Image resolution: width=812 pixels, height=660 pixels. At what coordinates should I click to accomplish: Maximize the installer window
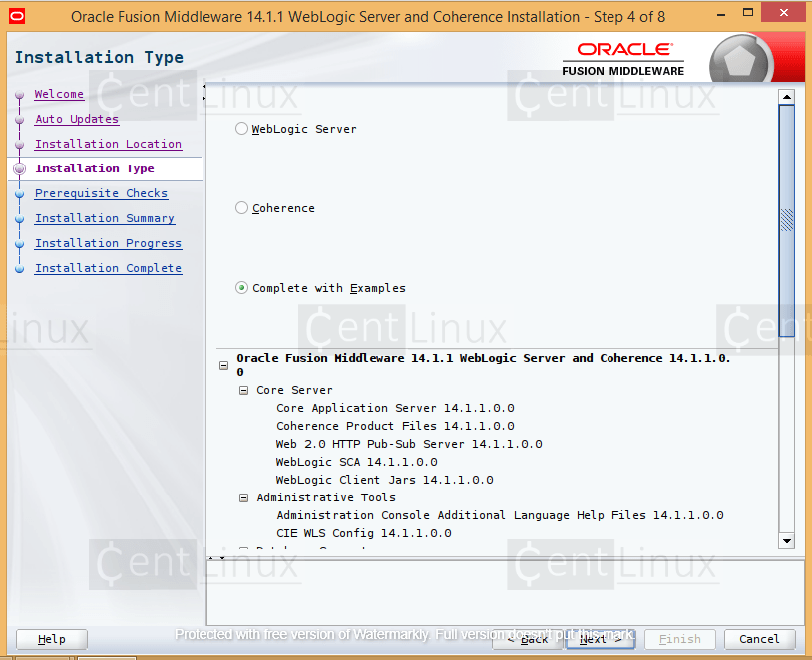click(748, 13)
